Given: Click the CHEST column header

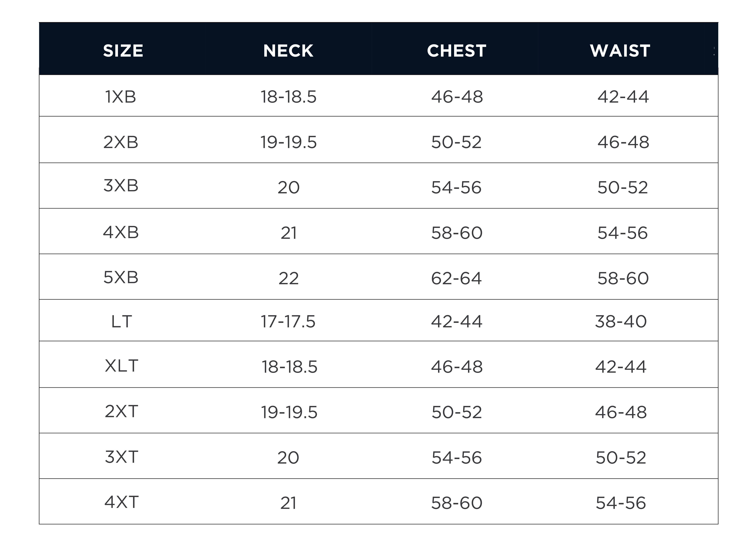Looking at the screenshot, I should pyautogui.click(x=456, y=51).
